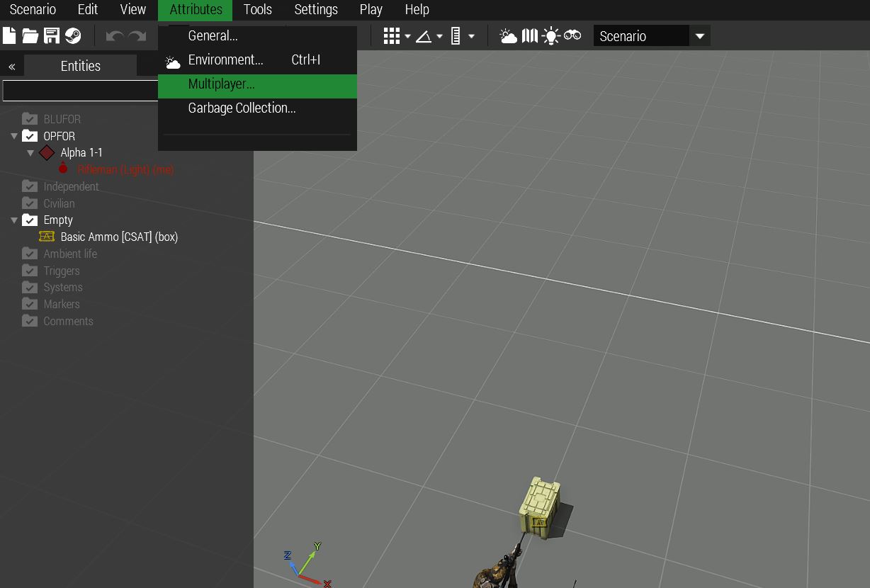The height and width of the screenshot is (588, 870).
Task: Save the scenario using the floppy disk icon
Action: pyautogui.click(x=51, y=36)
